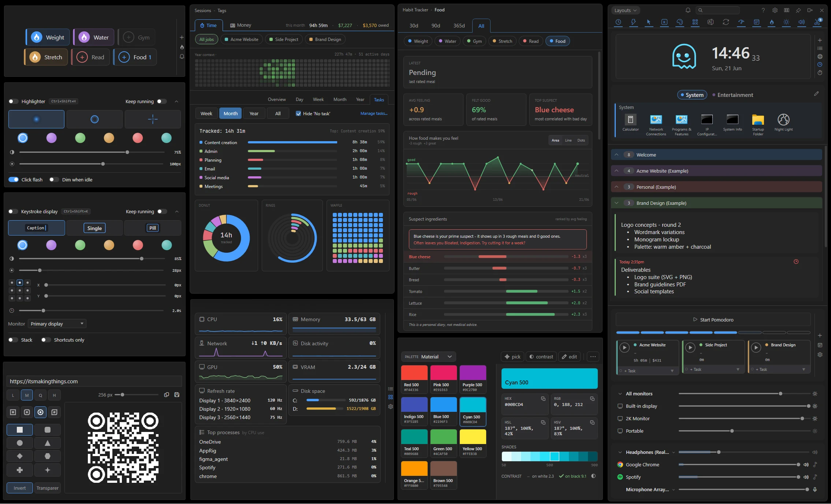The width and height of the screenshot is (831, 504).
Task: Select the triangle QR module shape
Action: [48, 443]
